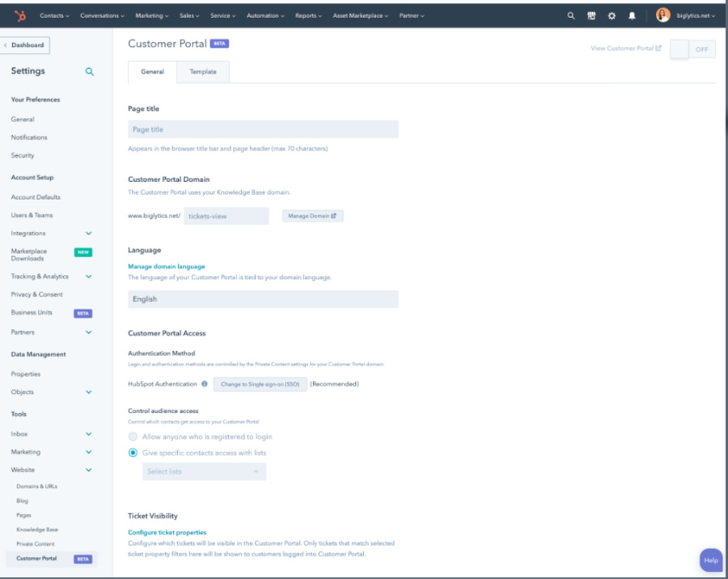Click the tickets-view URL slug field
Viewport: 728px width, 579px height.
click(226, 216)
